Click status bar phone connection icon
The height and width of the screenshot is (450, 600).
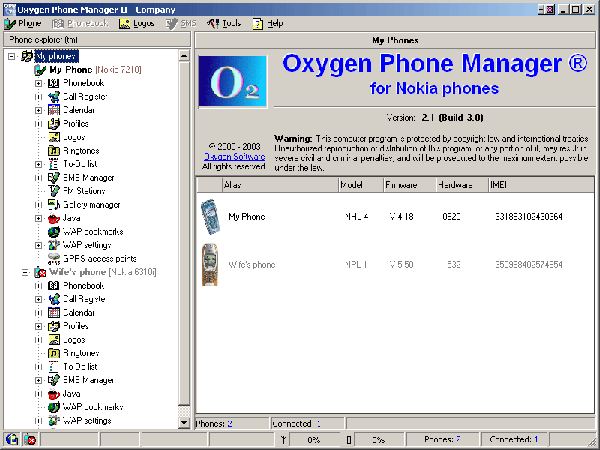click(x=11, y=440)
